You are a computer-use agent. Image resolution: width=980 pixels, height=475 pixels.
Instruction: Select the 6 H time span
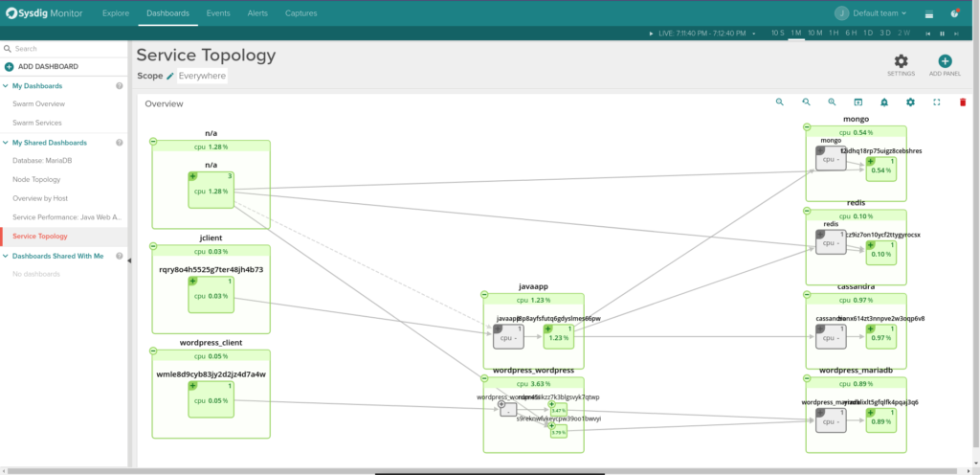851,33
